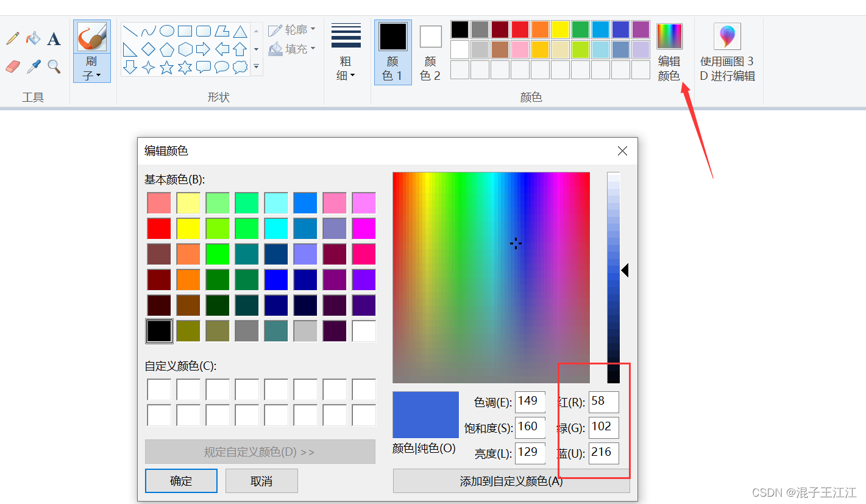This screenshot has height=504, width=866.
Task: Select the Pencil tool
Action: coord(12,39)
